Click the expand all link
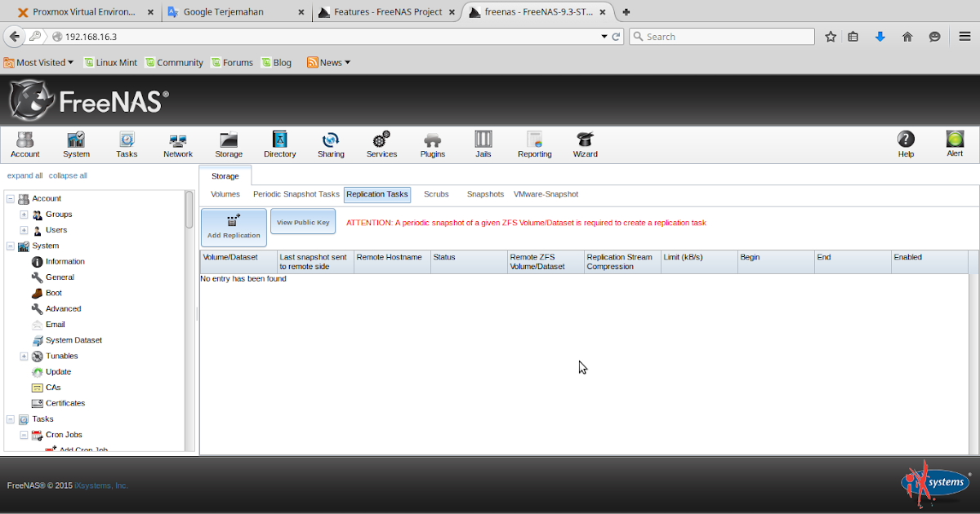Screen dimensions: 980x514 tap(25, 175)
